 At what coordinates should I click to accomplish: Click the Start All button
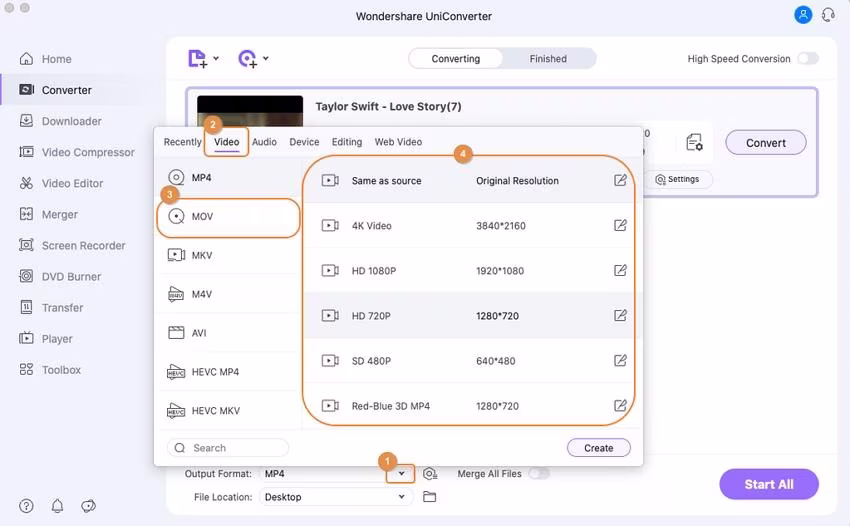pos(769,484)
